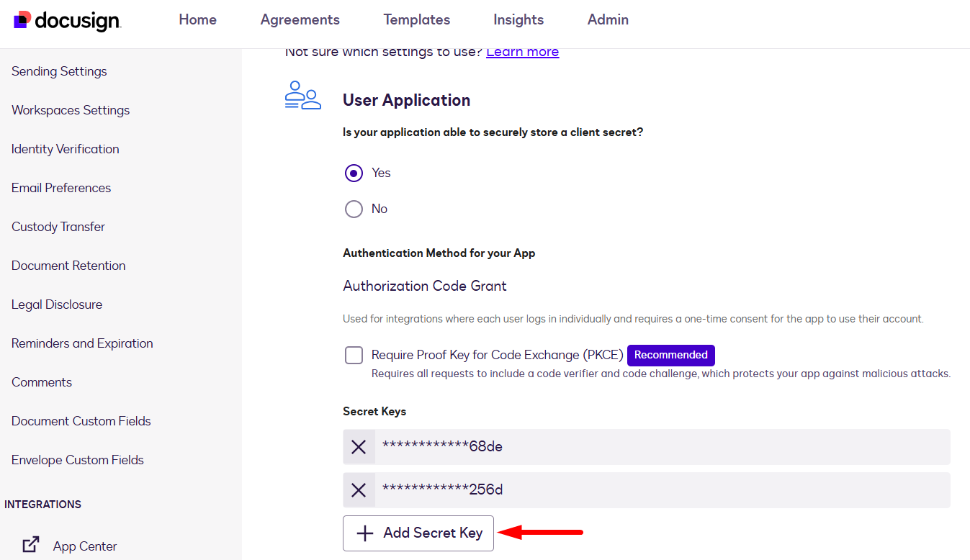This screenshot has height=560, width=970.
Task: Go to Legal Disclosure settings
Action: [x=57, y=304]
